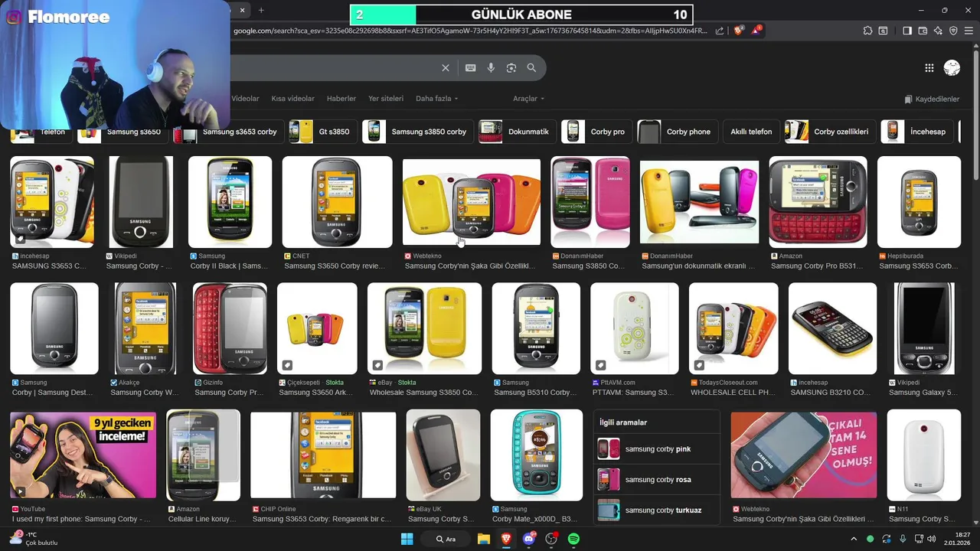Select the 'Corby pro' filter chip

(x=596, y=132)
